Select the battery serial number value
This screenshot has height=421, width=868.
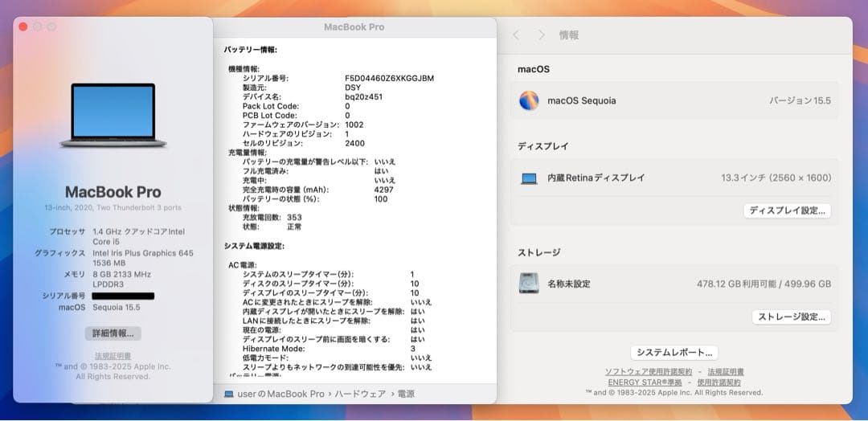click(389, 78)
